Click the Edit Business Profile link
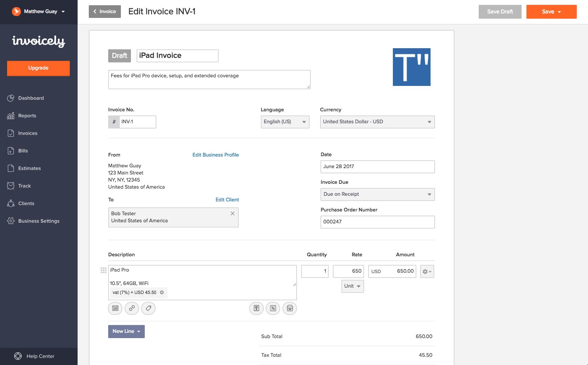The width and height of the screenshot is (588, 365). click(x=215, y=155)
